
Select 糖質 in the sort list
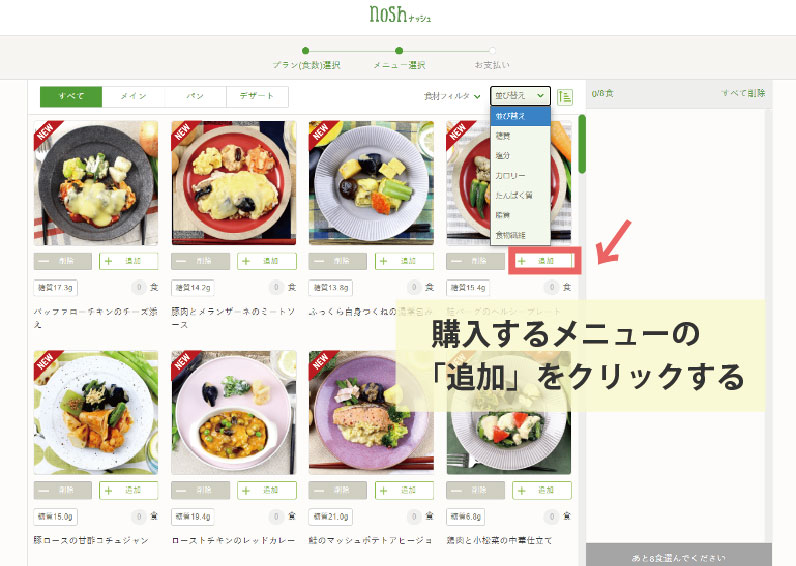click(520, 136)
